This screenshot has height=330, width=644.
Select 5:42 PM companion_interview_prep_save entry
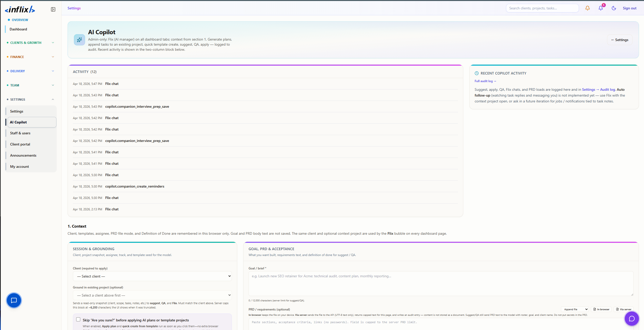point(265,141)
